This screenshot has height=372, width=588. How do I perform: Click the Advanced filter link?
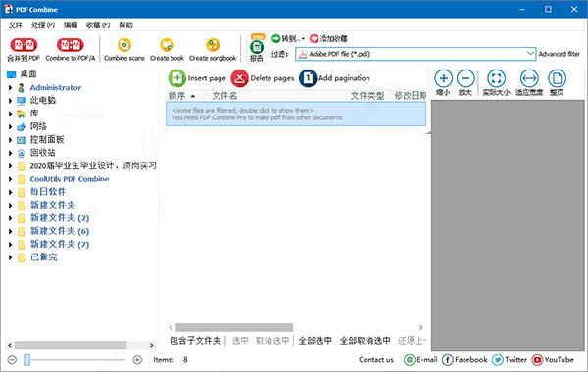tap(560, 54)
